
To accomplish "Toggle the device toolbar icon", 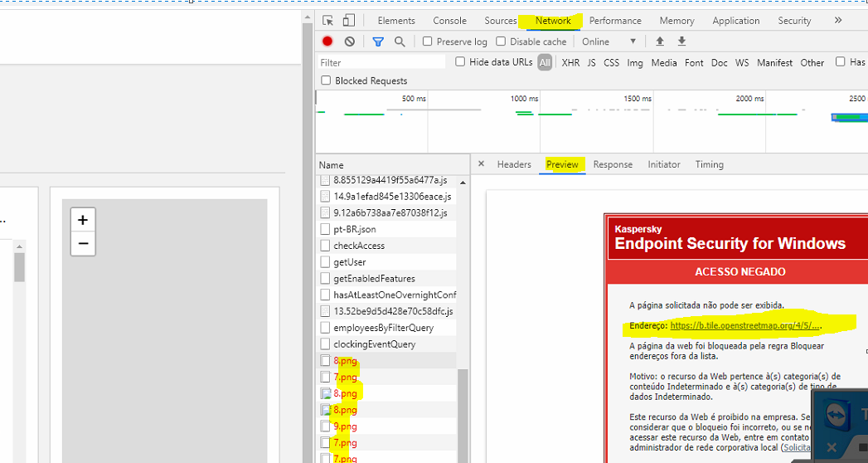I will (349, 21).
